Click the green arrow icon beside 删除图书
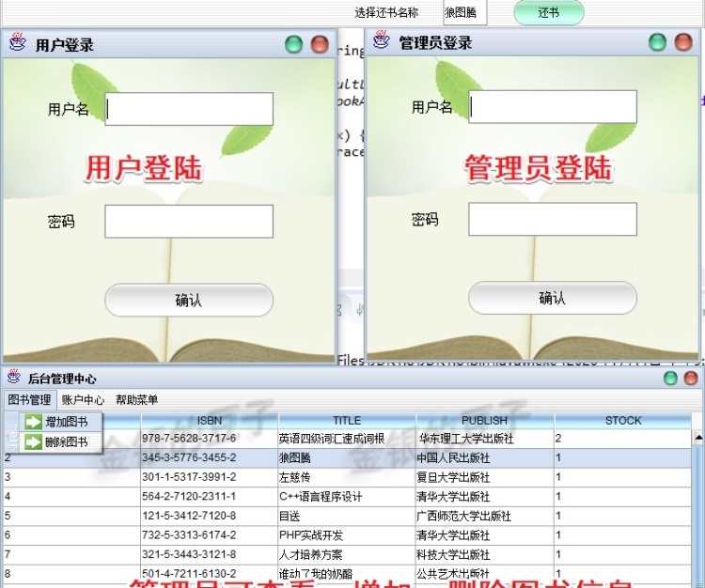Screen dimensions: 705x588 [x=33, y=442]
